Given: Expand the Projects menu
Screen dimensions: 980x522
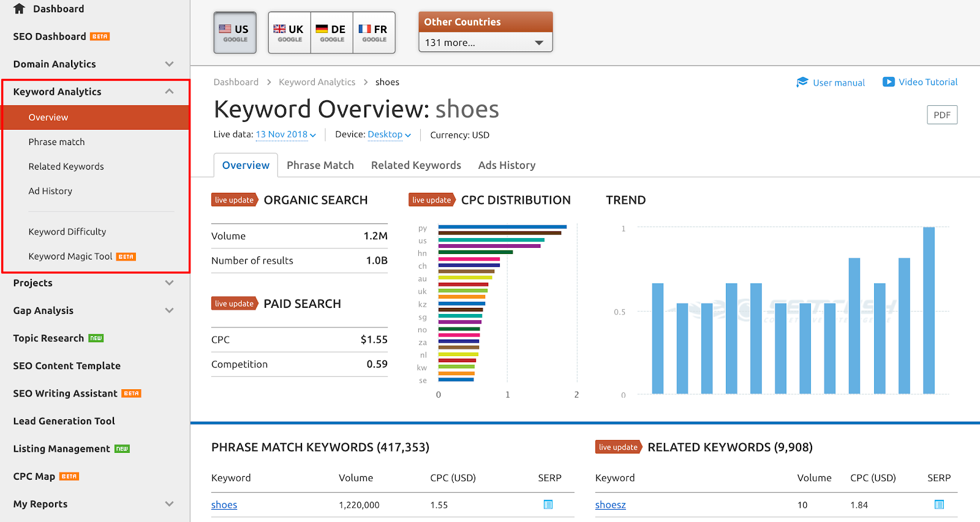Looking at the screenshot, I should pos(170,283).
